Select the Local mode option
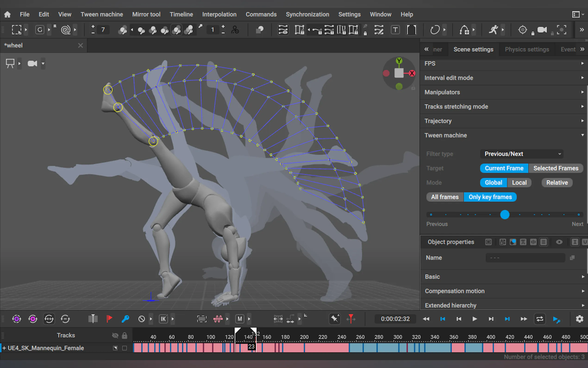Viewport: 588px width, 368px height. coord(519,183)
